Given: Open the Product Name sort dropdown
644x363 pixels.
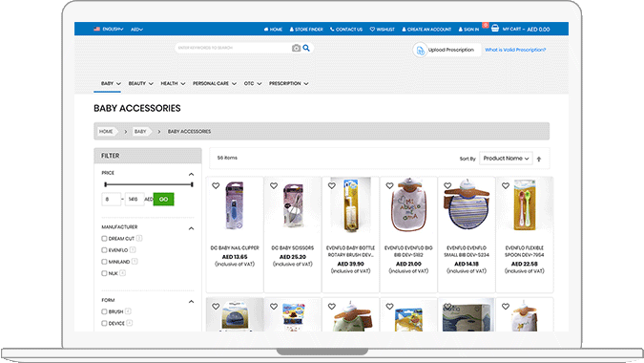Looking at the screenshot, I should [506, 159].
